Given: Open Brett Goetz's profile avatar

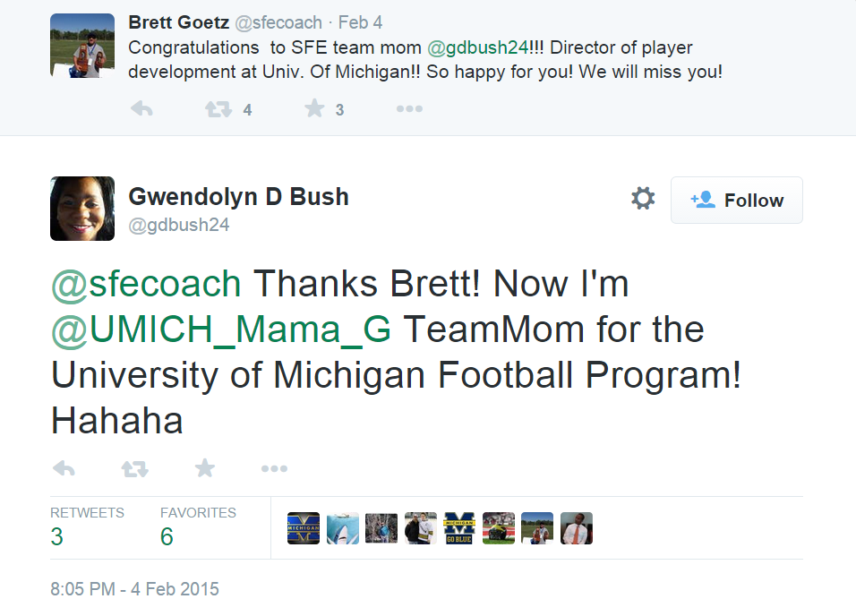Looking at the screenshot, I should 82,46.
